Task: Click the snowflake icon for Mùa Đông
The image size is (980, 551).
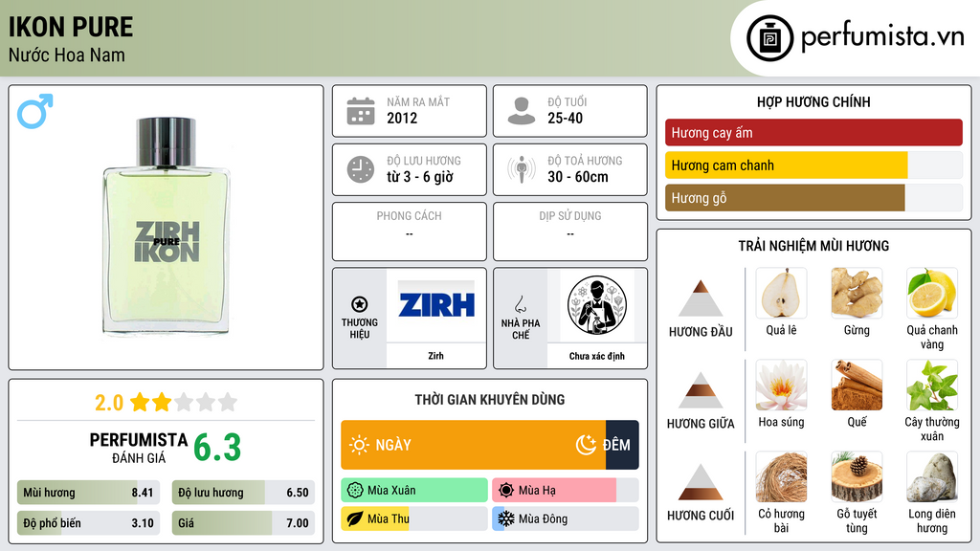Action: [x=506, y=518]
